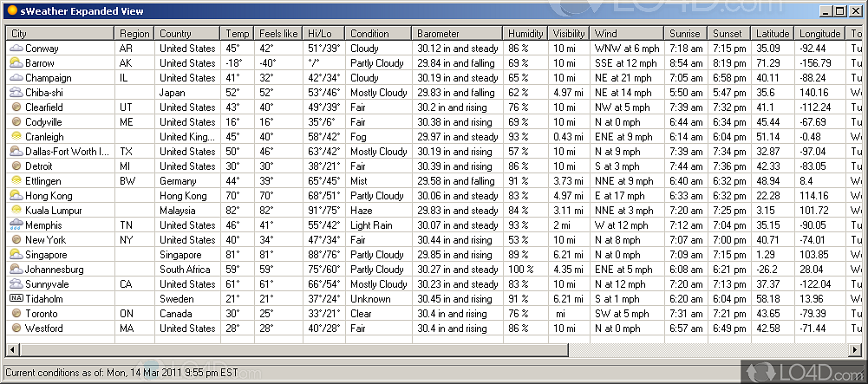The height and width of the screenshot is (384, 868).
Task: Click the Barometer column header
Action: pos(457,33)
